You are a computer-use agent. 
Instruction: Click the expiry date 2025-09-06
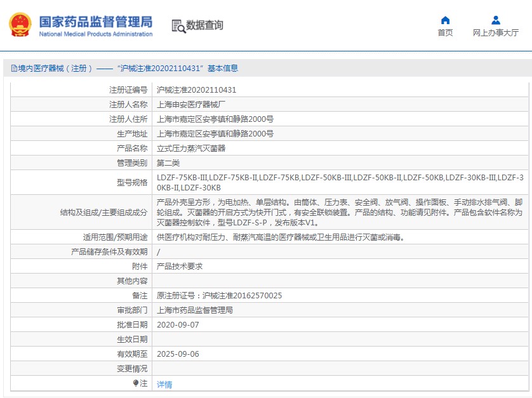pos(178,354)
